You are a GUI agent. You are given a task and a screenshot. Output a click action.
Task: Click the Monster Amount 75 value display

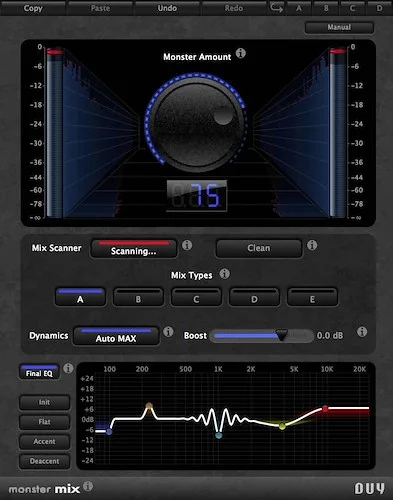pos(197,196)
